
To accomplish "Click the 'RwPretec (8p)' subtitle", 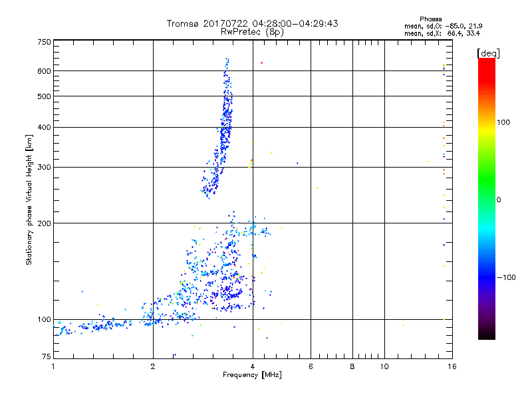I will 252,32.
